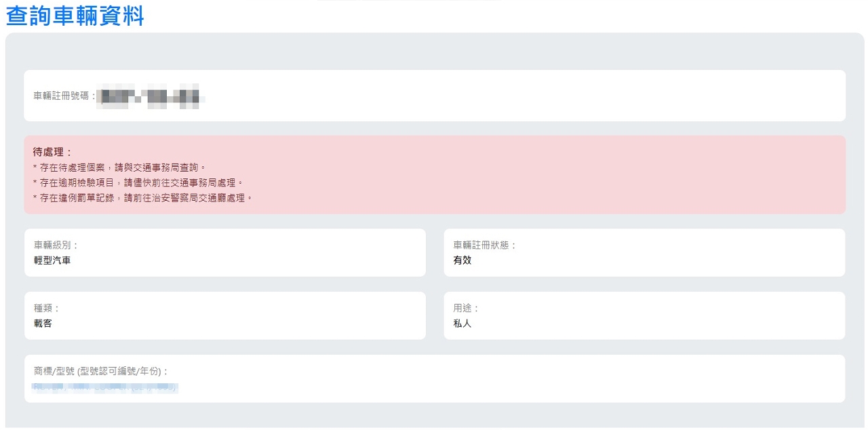Select the 私人 usage value

tap(462, 324)
